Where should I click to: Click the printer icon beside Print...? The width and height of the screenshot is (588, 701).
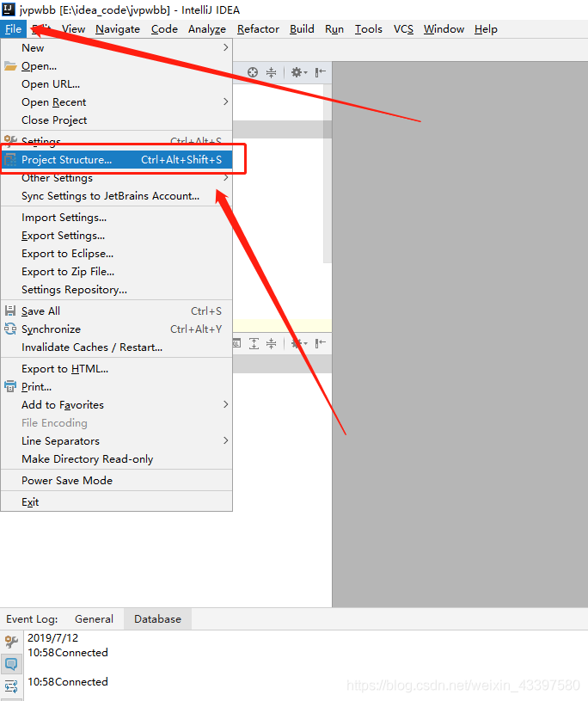[x=10, y=387]
